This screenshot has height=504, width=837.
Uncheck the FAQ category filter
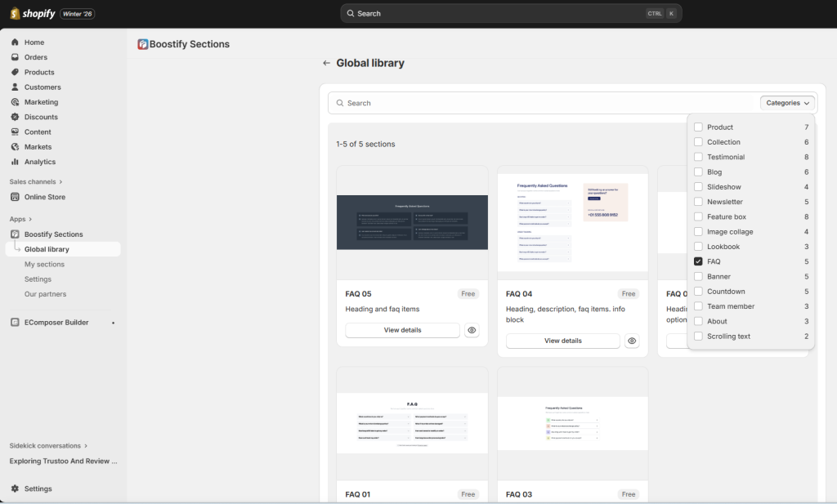(x=699, y=261)
